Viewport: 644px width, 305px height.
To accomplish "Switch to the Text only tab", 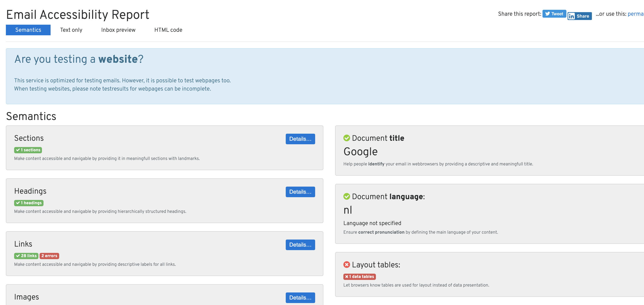I will click(x=71, y=30).
